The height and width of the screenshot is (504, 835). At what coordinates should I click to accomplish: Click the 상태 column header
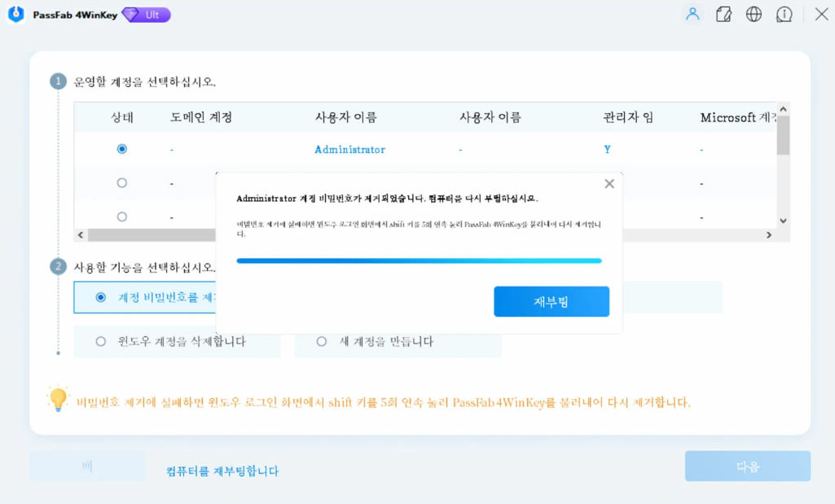pyautogui.click(x=122, y=117)
